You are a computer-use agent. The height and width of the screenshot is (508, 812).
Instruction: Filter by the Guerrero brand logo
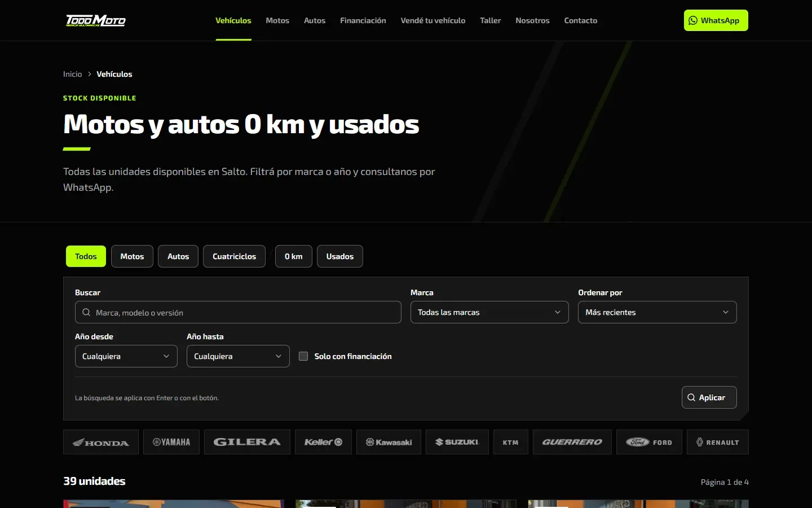pos(572,442)
